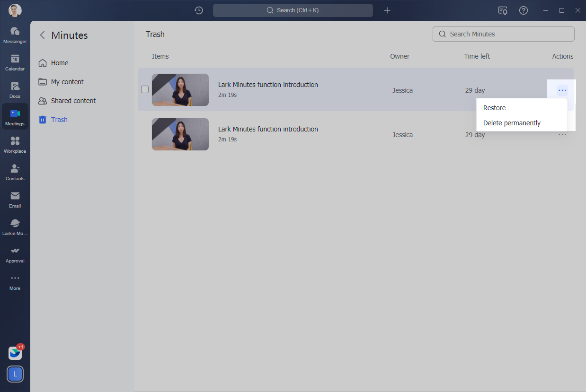Click the plus icon beside search
Screen dimensions: 586x392
pos(387,10)
